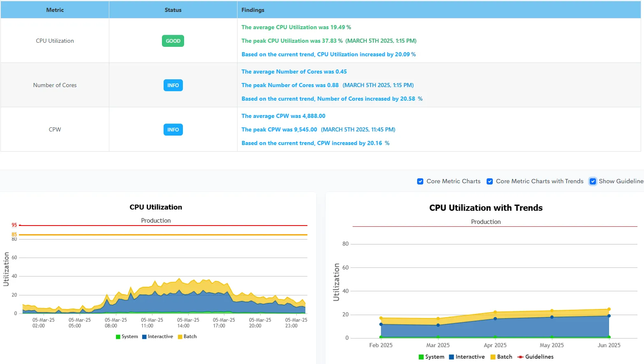644x364 pixels.
Task: Hide the Batch series in CPU Utilization legend
Action: 187,336
